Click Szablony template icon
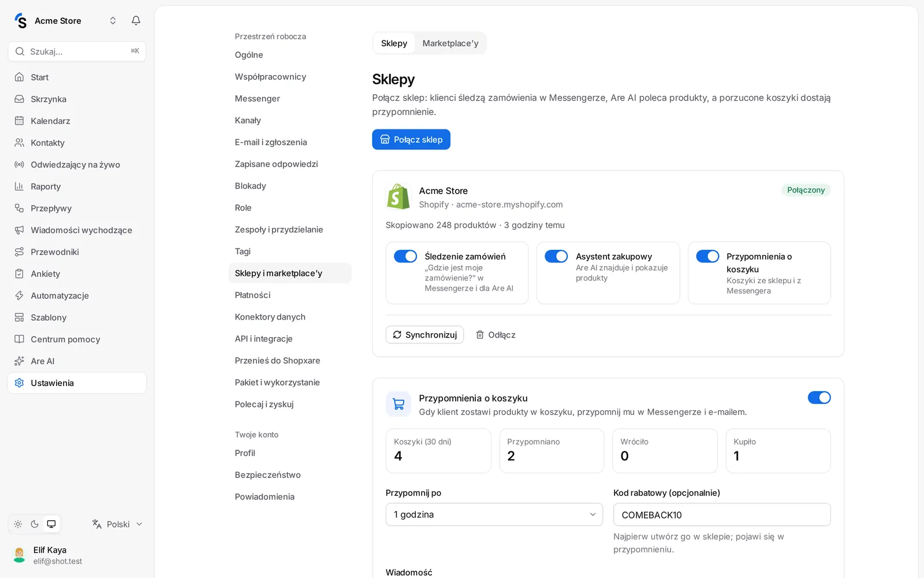Screen dimensions: 924x578 tap(19, 317)
